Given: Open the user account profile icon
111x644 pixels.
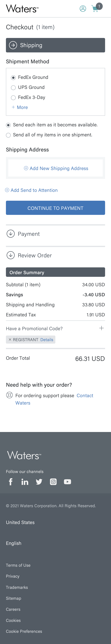Looking at the screenshot, I should (83, 9).
